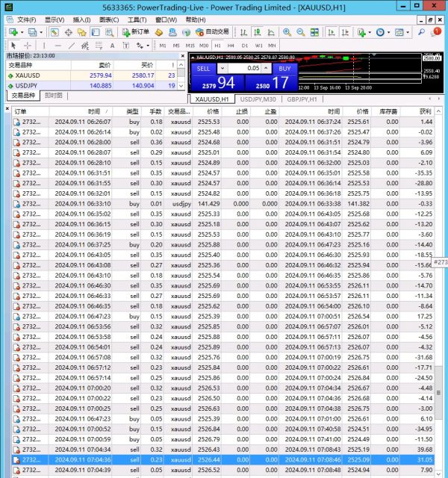The height and width of the screenshot is (478, 448).
Task: Open the 插入(I) menu
Action: pyautogui.click(x=81, y=20)
